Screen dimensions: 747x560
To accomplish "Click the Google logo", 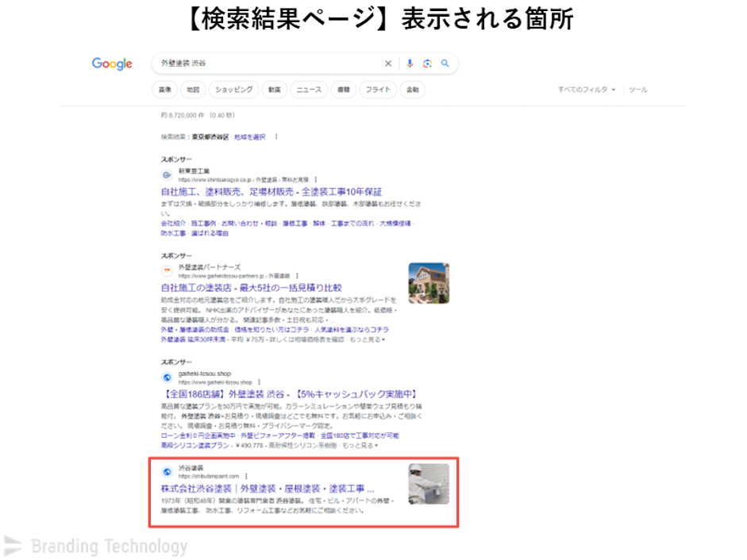I will pyautogui.click(x=112, y=63).
